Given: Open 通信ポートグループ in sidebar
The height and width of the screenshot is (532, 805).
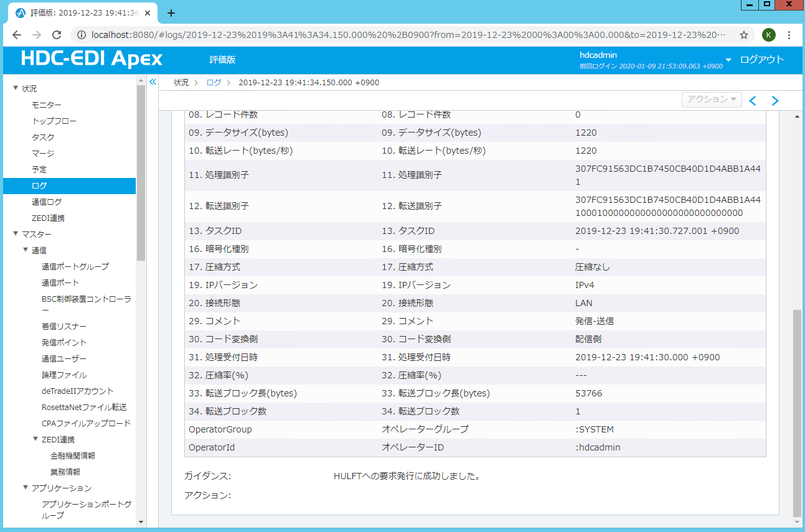Looking at the screenshot, I should tap(75, 266).
